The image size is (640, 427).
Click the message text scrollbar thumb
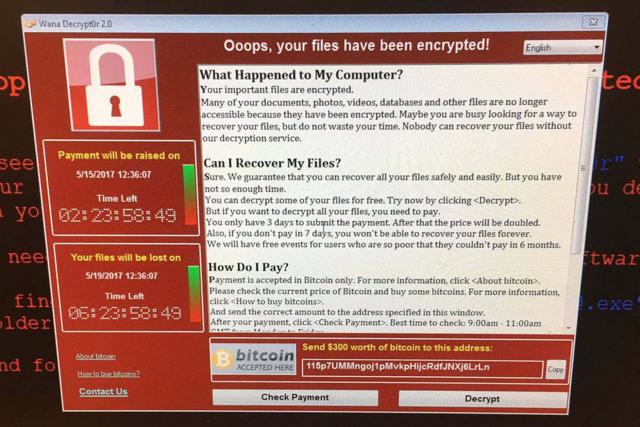[x=585, y=165]
